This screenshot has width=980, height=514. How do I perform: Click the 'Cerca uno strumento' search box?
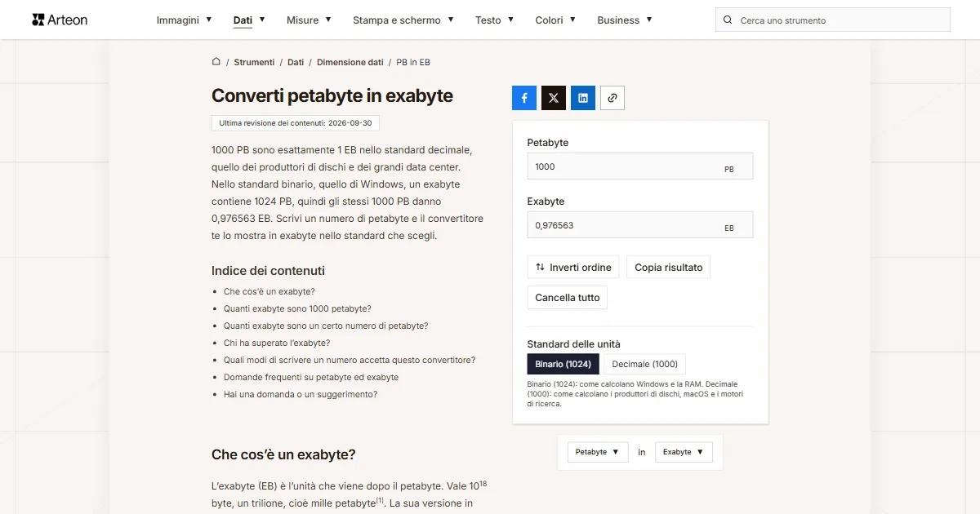(x=833, y=20)
